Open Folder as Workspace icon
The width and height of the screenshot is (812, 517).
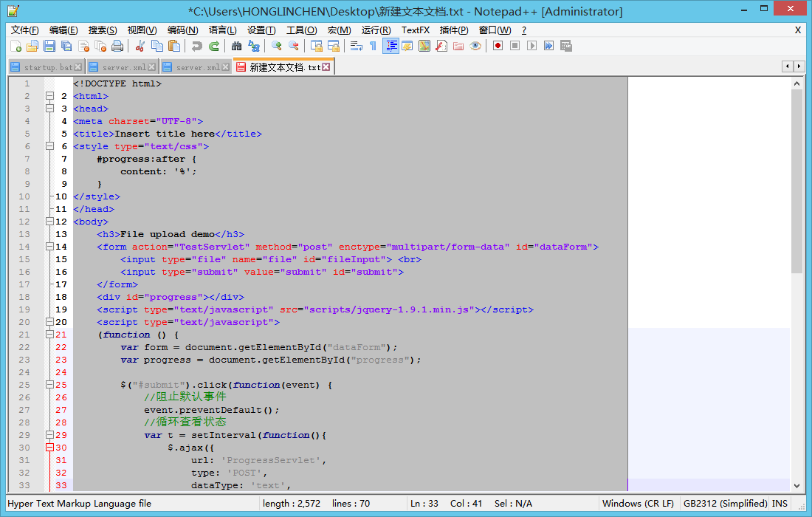[x=458, y=46]
